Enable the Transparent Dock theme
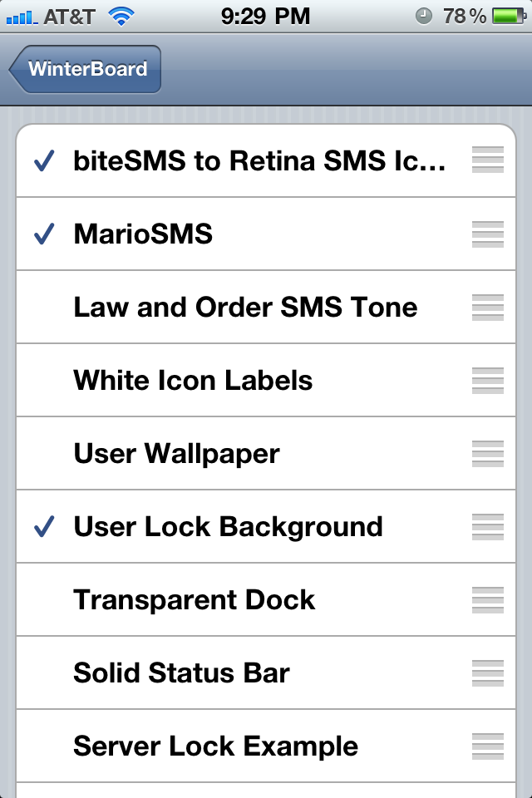This screenshot has width=532, height=798. point(266,599)
